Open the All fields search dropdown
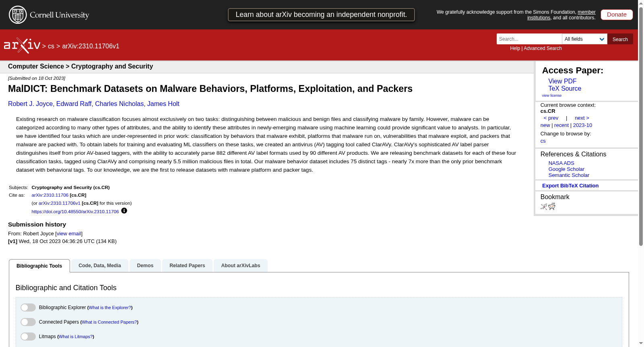 [x=584, y=39]
